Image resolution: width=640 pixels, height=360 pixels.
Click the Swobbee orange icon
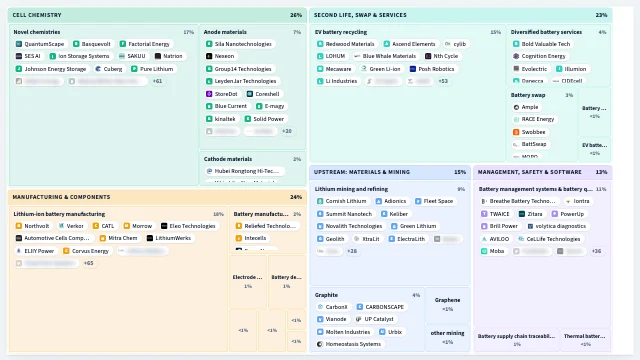(516, 132)
